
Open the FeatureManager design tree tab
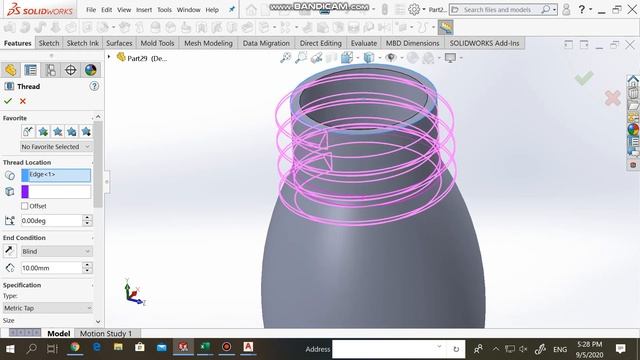pos(11,70)
